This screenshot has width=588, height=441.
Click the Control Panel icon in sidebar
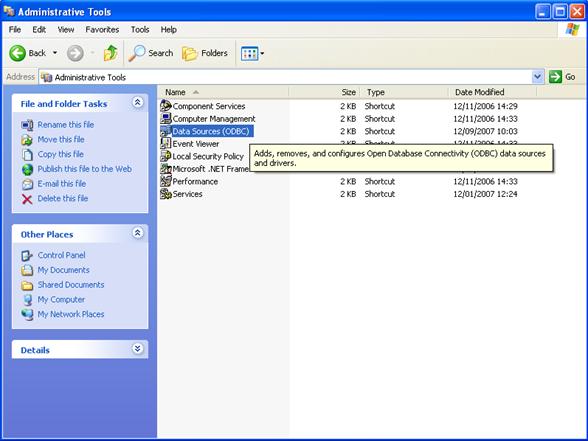(27, 256)
